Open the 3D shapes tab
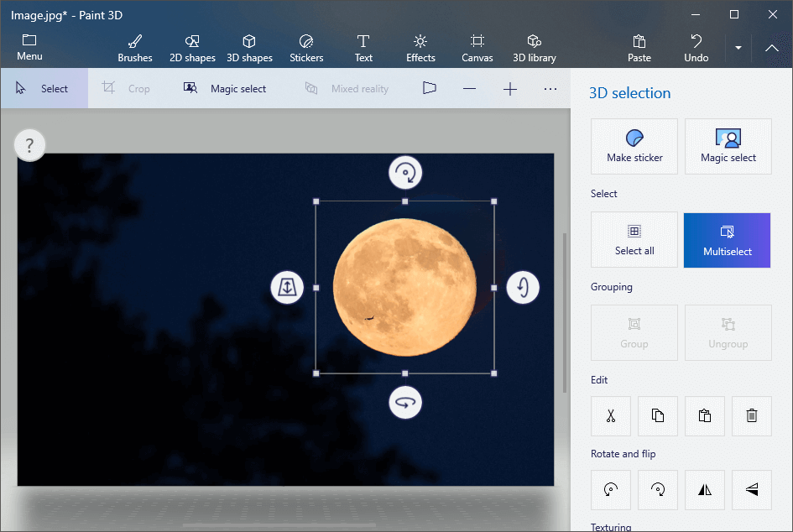The height and width of the screenshot is (532, 793). click(249, 48)
